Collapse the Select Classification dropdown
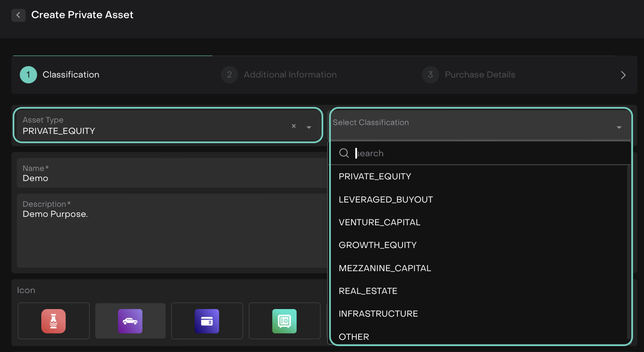Image resolution: width=644 pixels, height=352 pixels. pyautogui.click(x=619, y=127)
